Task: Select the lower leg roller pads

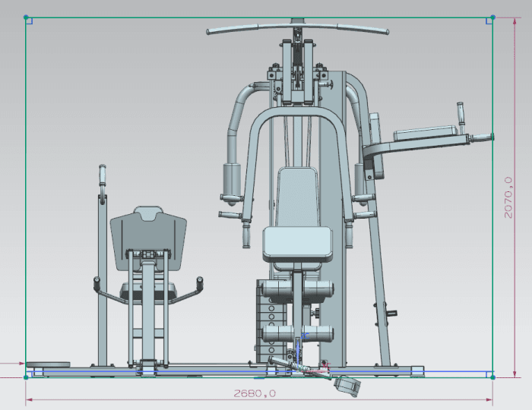Action: click(x=298, y=333)
